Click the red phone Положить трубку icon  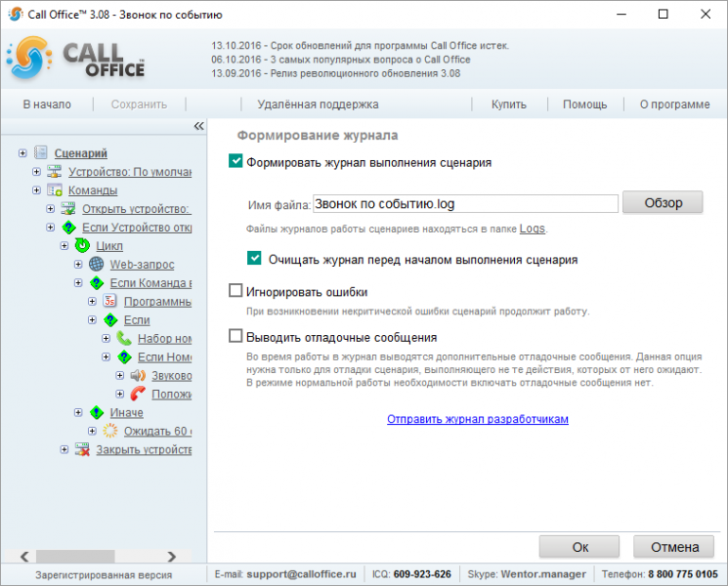point(138,394)
